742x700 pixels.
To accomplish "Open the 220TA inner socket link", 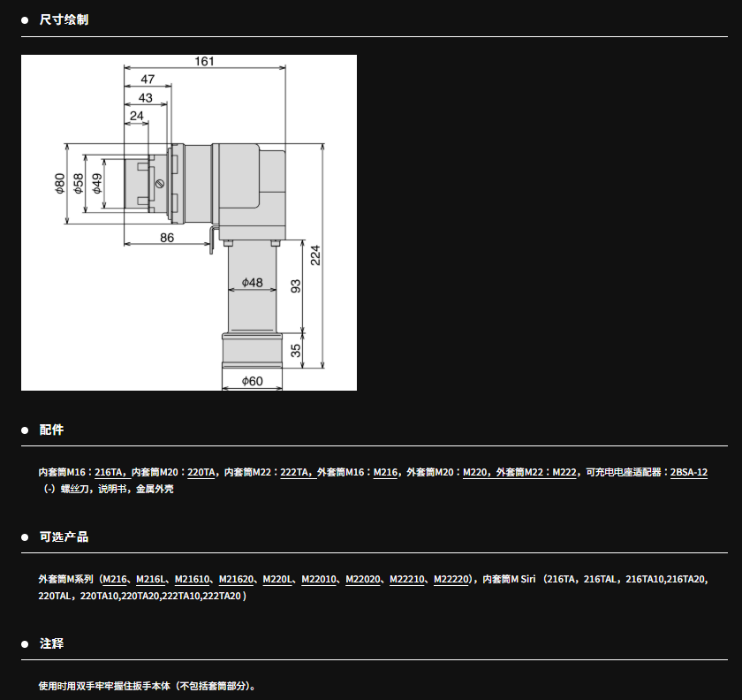I will point(202,473).
